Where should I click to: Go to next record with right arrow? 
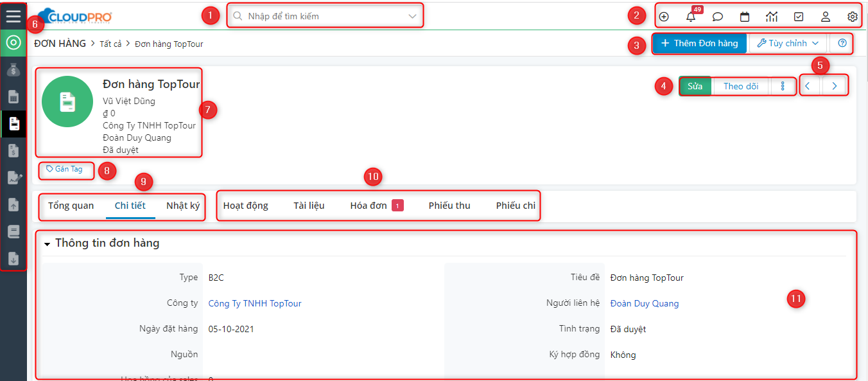(835, 86)
